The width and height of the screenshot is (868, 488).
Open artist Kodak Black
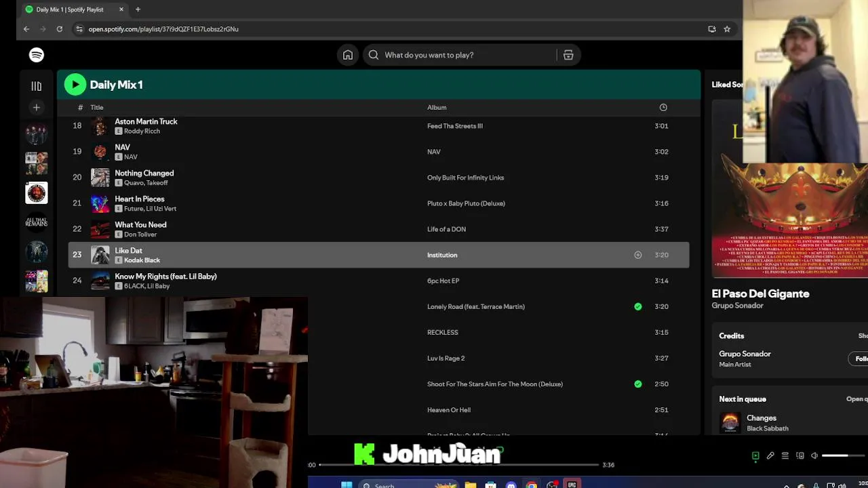coord(142,260)
